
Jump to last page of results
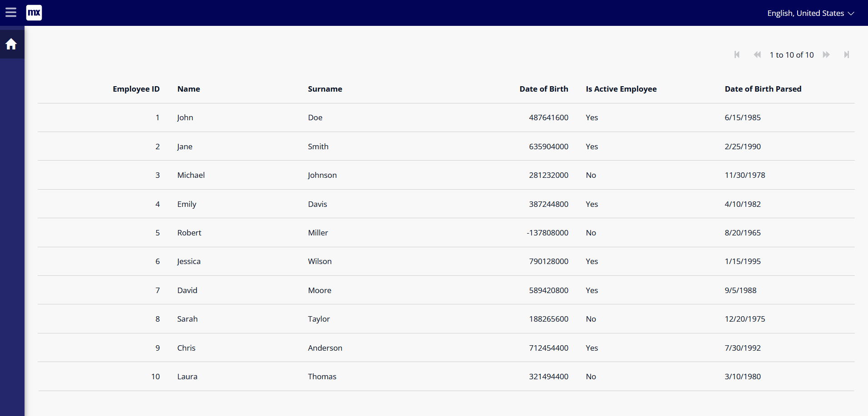[846, 55]
